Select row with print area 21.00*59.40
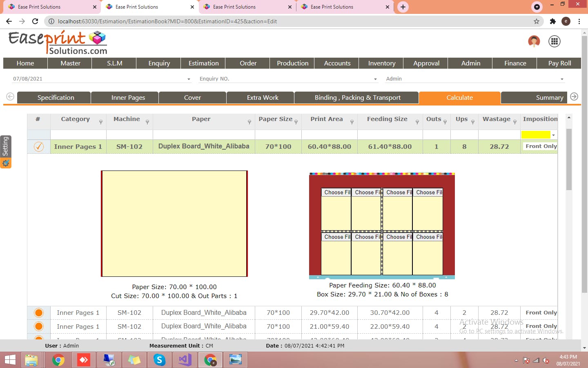Image resolution: width=588 pixels, height=368 pixels. (39, 326)
